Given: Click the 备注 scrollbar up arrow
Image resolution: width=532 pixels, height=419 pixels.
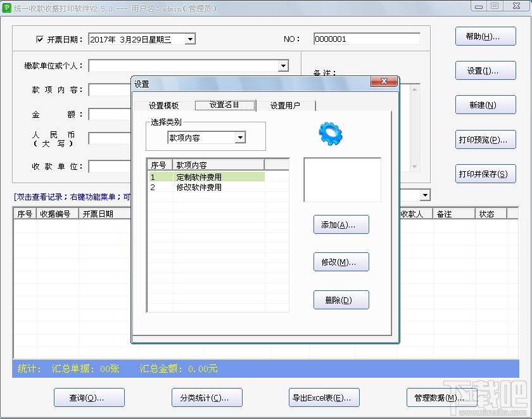Looking at the screenshot, I should click(x=414, y=89).
